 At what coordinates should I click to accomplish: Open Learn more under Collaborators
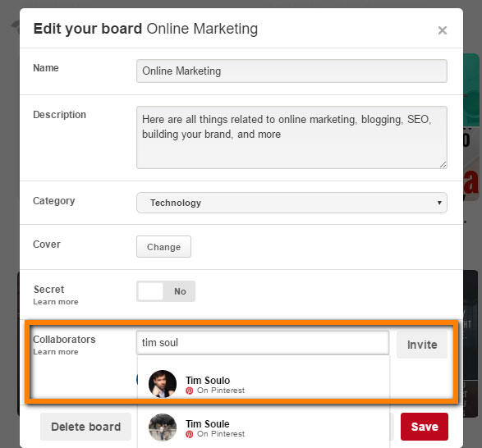(56, 352)
